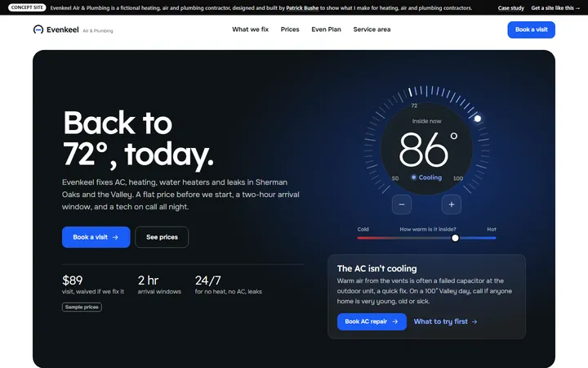Click hero Book a visit button
The height and width of the screenshot is (368, 588).
click(x=96, y=237)
